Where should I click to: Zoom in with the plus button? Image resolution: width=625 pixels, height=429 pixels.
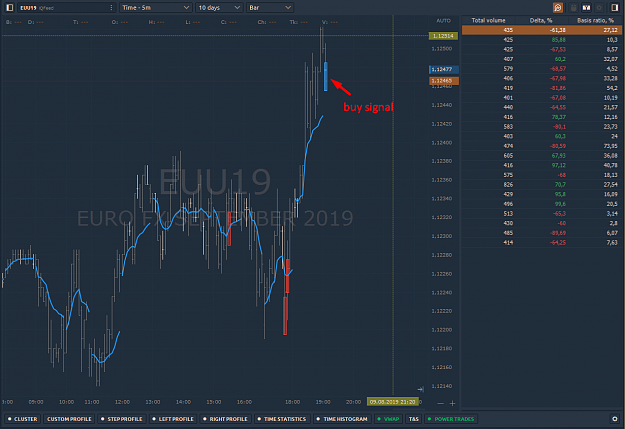pyautogui.click(x=452, y=403)
